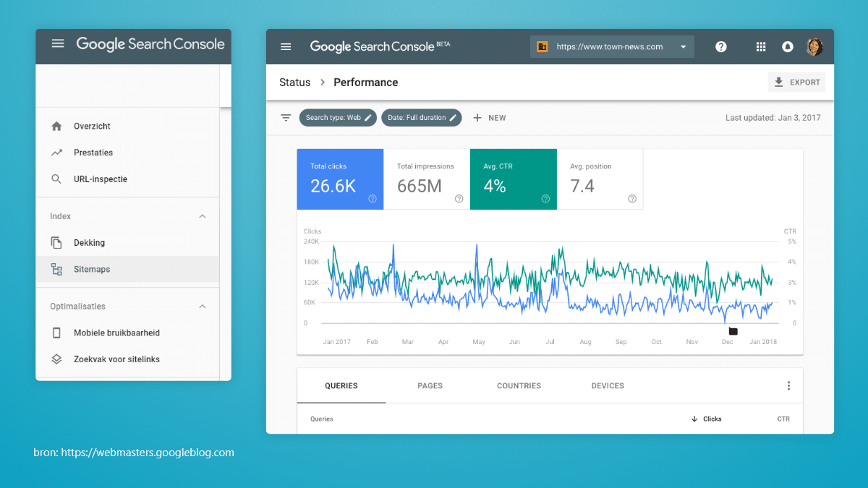Toggle the Total impressions metric card
The image size is (868, 488).
427,179
